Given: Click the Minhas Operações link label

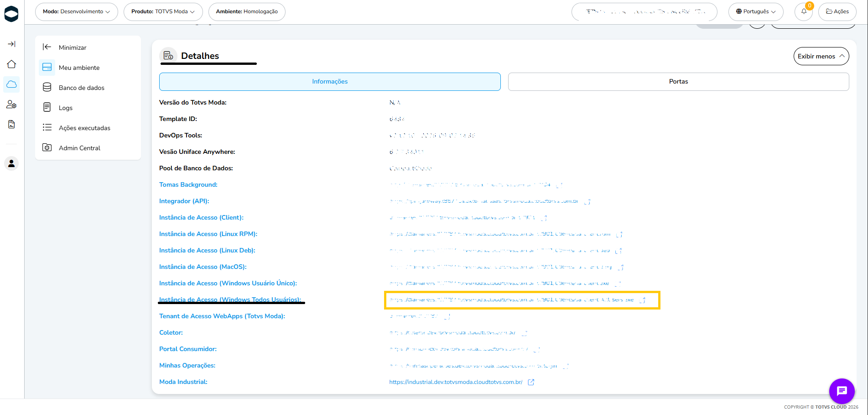Looking at the screenshot, I should (x=187, y=365).
